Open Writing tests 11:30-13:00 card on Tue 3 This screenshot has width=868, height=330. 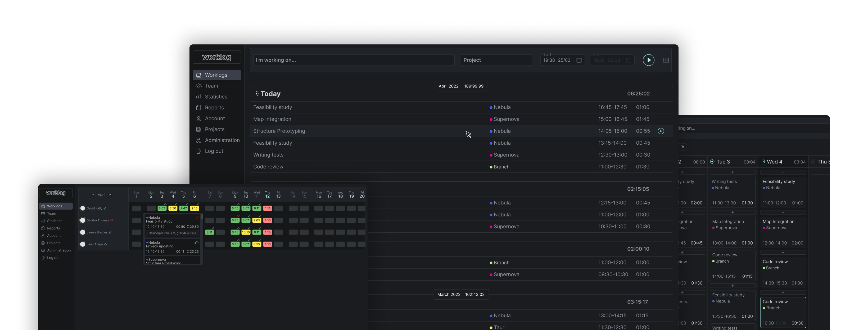click(x=733, y=192)
